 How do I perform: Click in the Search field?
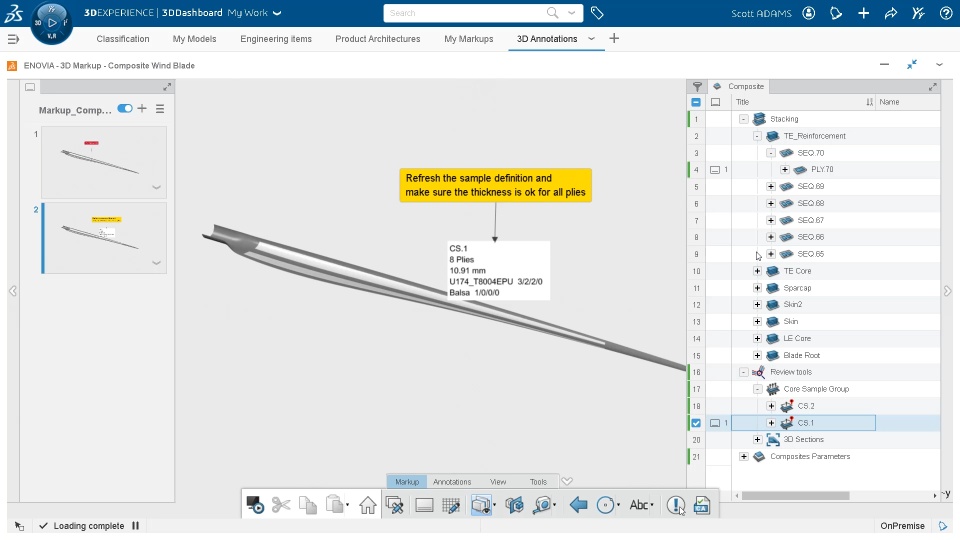(x=467, y=13)
